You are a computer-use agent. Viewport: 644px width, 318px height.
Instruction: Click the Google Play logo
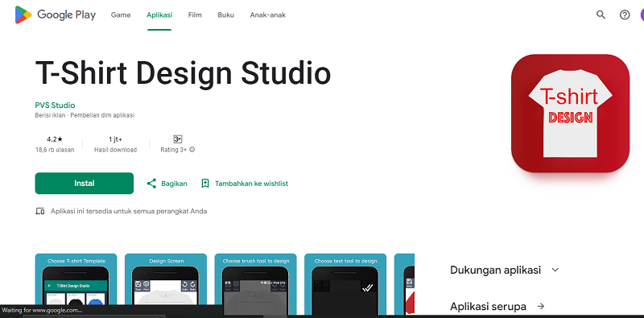pyautogui.click(x=55, y=15)
